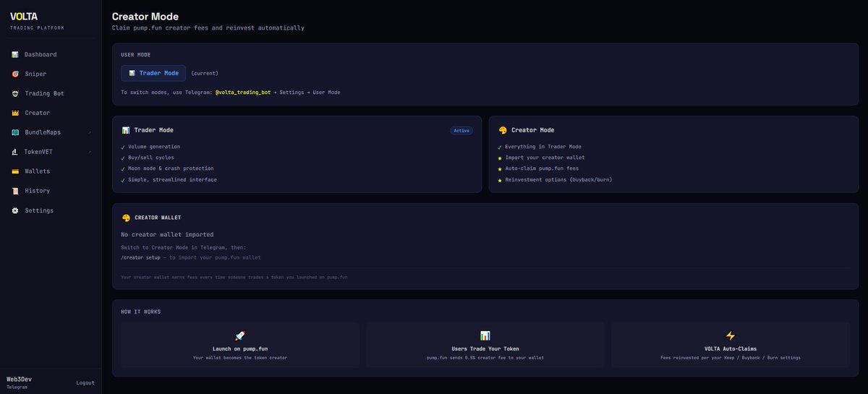Click 'Everything in Trader Mode' line

[x=543, y=147]
